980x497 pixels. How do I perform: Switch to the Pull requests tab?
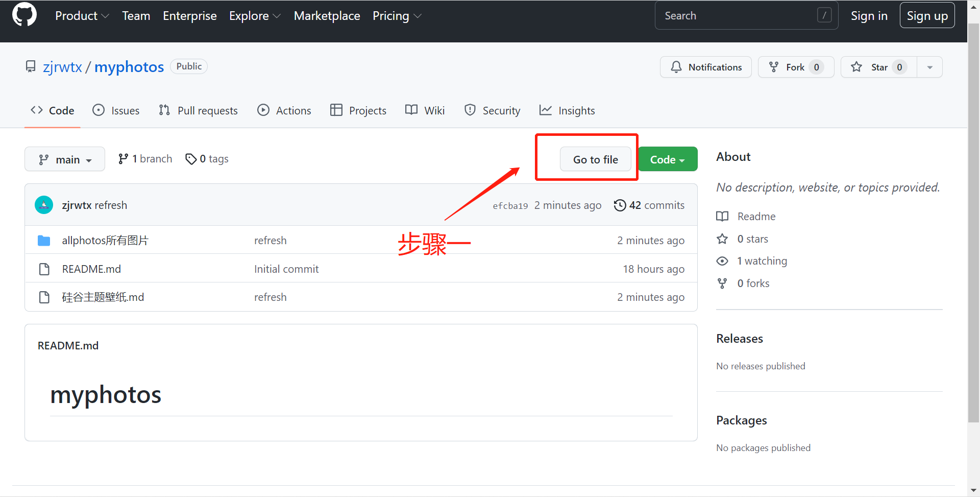[x=198, y=110]
